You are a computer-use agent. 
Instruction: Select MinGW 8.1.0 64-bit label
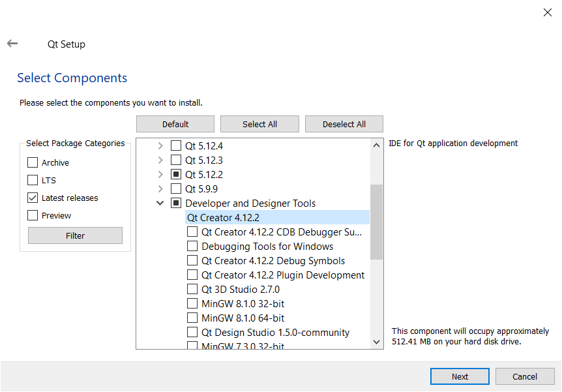click(x=243, y=318)
